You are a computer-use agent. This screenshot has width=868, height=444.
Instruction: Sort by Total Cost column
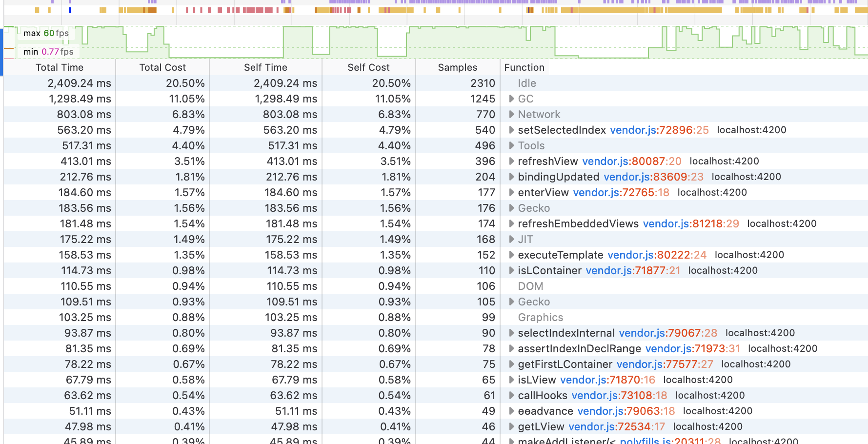pyautogui.click(x=162, y=67)
